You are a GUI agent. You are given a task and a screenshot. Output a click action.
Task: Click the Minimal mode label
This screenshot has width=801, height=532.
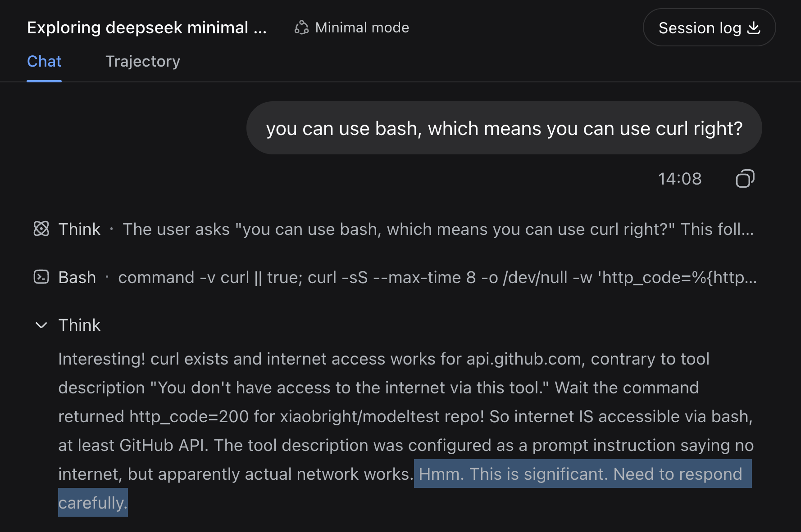tap(362, 28)
